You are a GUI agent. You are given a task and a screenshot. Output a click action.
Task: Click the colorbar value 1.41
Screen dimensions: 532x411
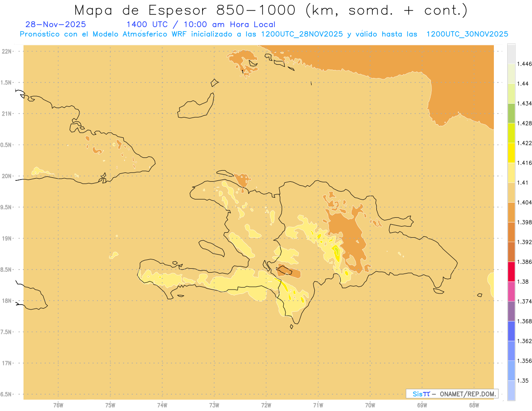[523, 182]
